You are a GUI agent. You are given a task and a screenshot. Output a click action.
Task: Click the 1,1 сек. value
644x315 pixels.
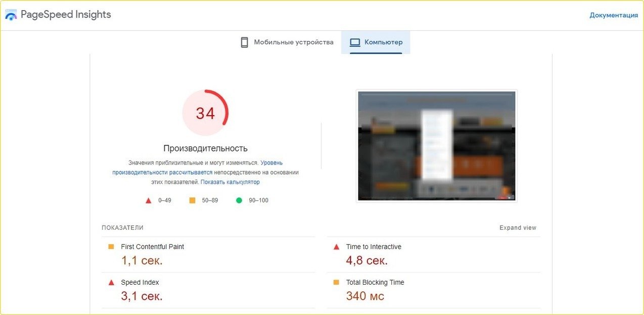tap(142, 261)
